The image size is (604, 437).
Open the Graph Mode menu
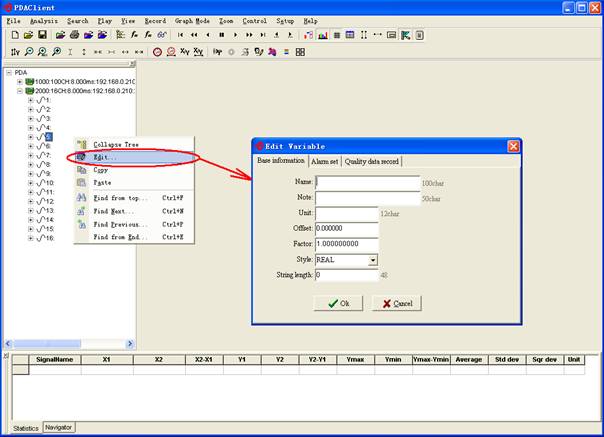click(x=192, y=20)
